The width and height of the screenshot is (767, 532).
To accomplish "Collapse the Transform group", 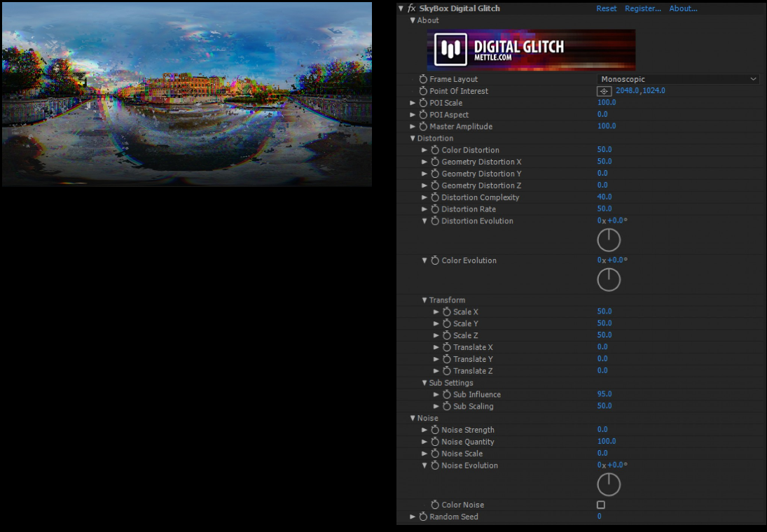I will [x=424, y=300].
